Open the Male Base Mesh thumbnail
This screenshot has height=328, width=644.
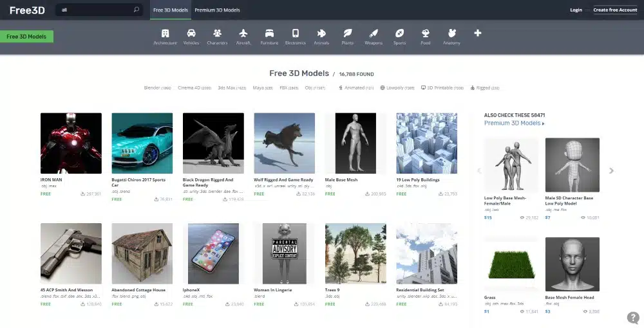pos(355,143)
